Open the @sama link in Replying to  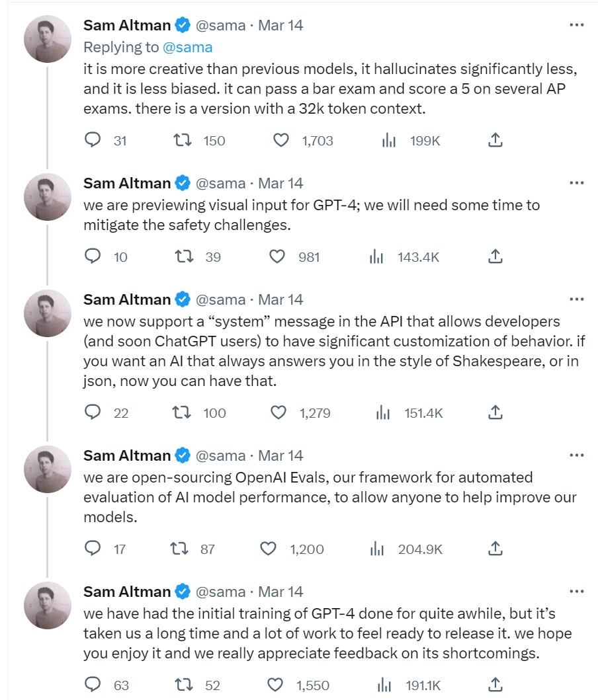coord(188,48)
